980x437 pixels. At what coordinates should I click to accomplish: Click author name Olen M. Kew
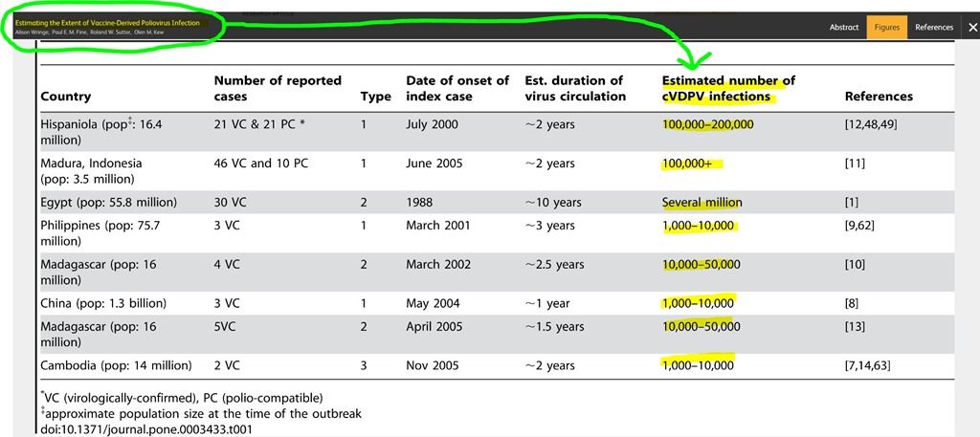pos(148,33)
